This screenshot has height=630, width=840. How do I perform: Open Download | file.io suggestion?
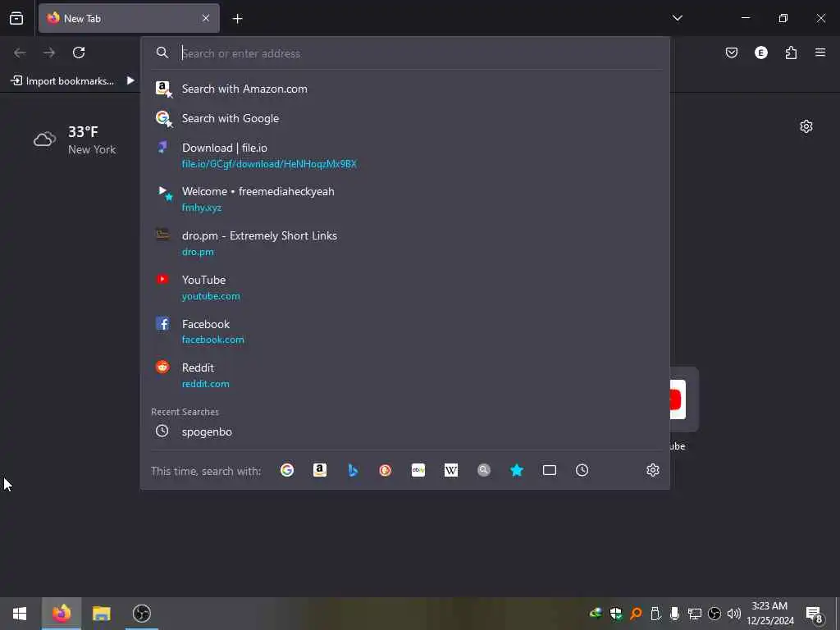click(x=405, y=155)
